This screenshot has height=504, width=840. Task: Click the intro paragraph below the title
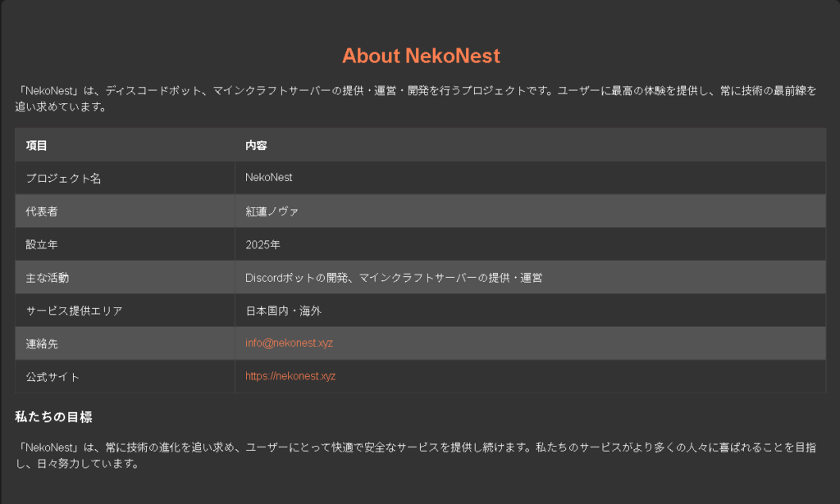pos(416,98)
